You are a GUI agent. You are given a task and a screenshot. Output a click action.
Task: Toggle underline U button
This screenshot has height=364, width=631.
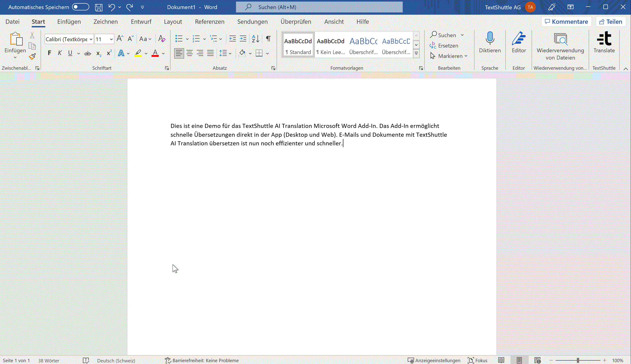(x=70, y=53)
